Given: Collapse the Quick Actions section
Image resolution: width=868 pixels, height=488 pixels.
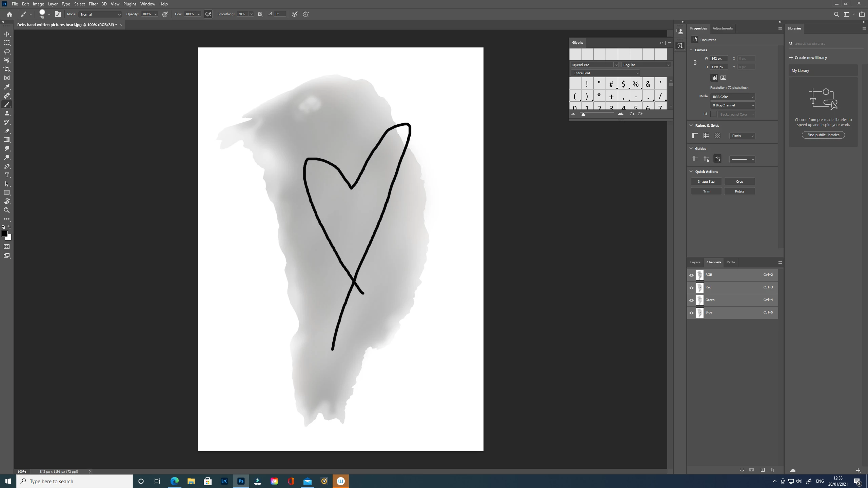Looking at the screenshot, I should (691, 171).
